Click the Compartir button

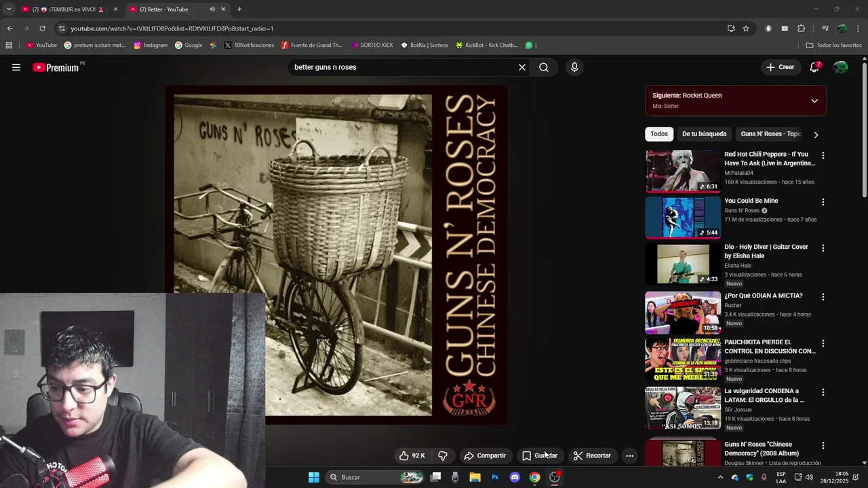coord(485,455)
